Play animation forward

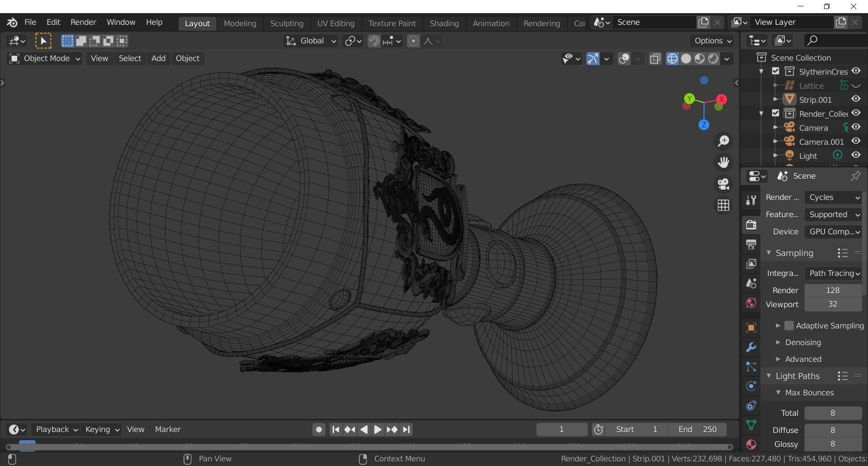coord(378,430)
